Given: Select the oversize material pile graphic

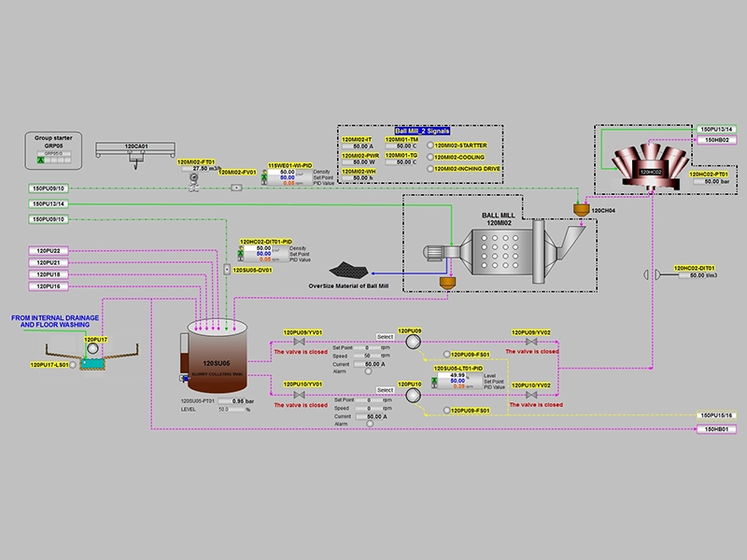Looking at the screenshot, I should [x=348, y=271].
